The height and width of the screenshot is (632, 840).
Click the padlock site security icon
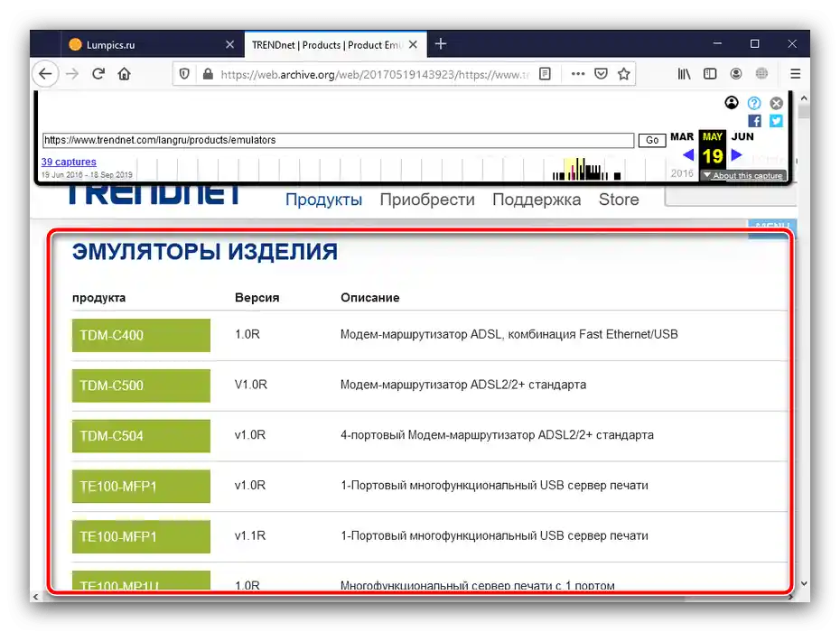pyautogui.click(x=208, y=74)
